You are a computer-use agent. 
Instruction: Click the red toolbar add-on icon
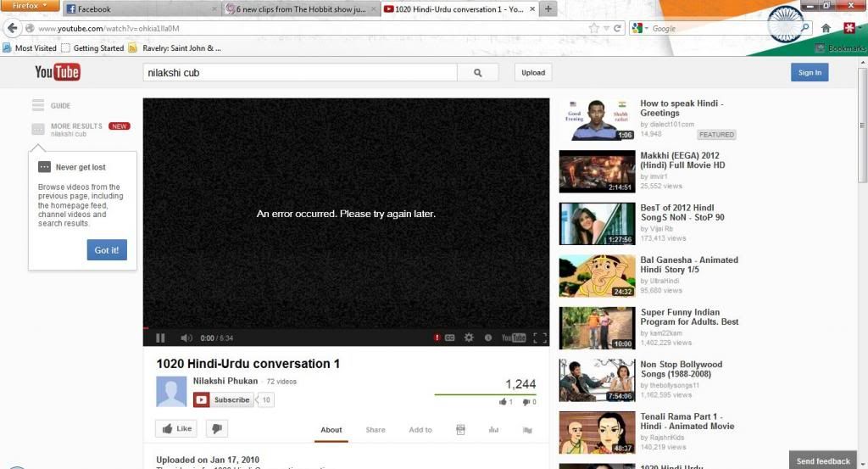click(x=849, y=28)
